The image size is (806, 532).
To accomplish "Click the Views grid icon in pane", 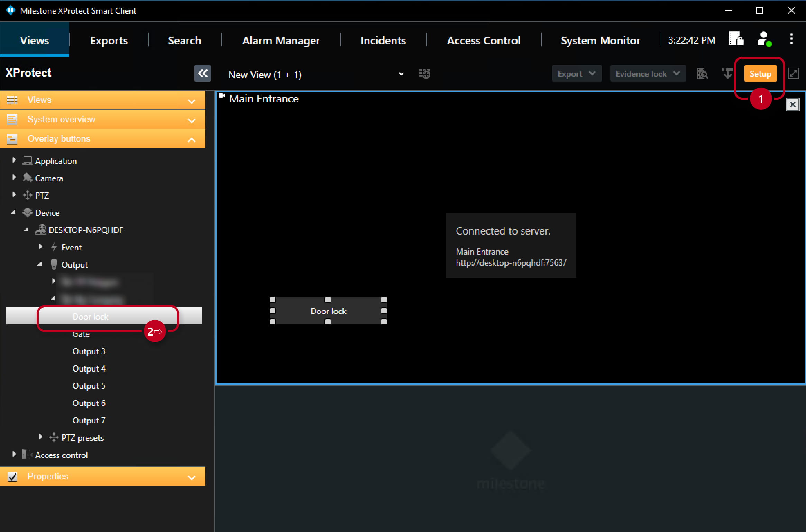I will click(12, 100).
